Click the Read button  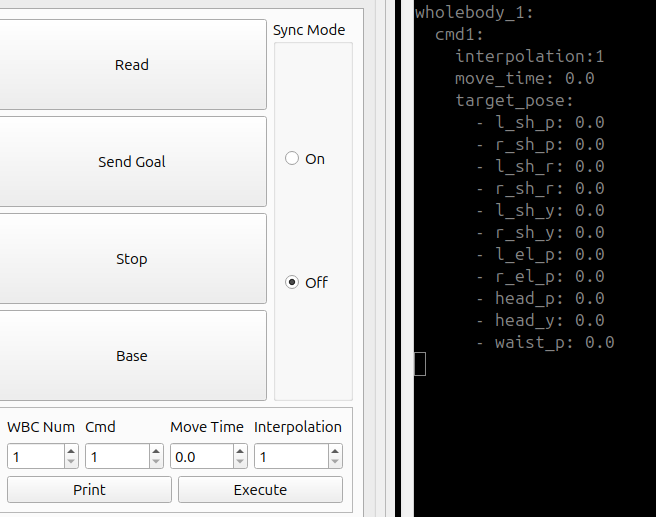131,65
